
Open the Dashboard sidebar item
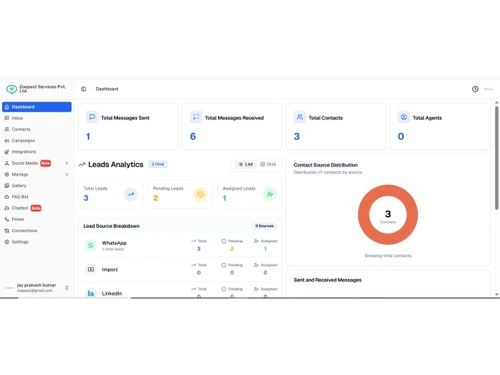(37, 107)
